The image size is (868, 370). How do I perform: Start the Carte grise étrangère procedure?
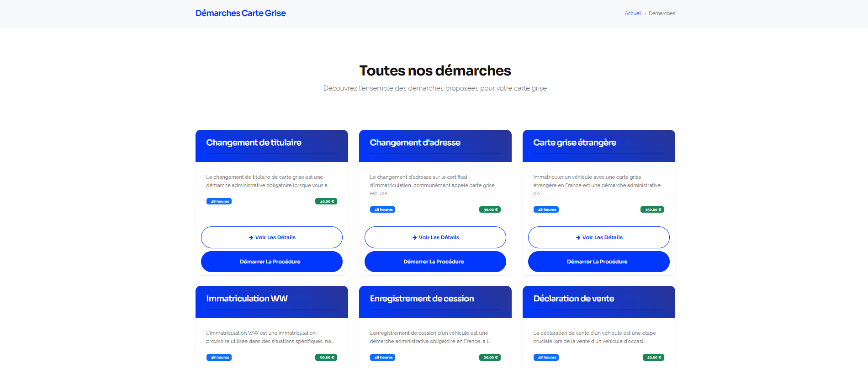598,262
